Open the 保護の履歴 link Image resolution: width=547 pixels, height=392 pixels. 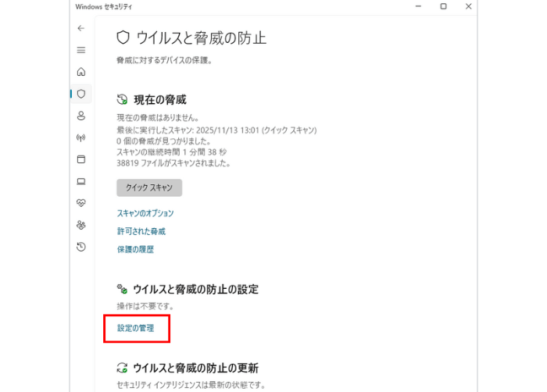pyautogui.click(x=135, y=249)
